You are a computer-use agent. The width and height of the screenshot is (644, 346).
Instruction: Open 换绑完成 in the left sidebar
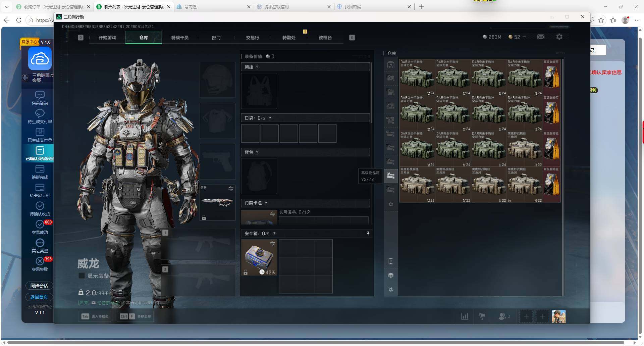coord(40,172)
